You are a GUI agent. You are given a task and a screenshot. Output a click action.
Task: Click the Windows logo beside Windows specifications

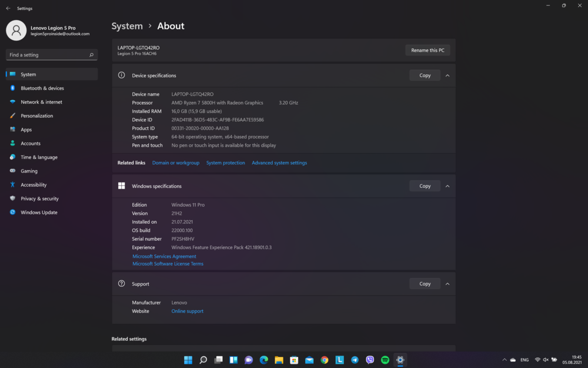[x=122, y=186]
